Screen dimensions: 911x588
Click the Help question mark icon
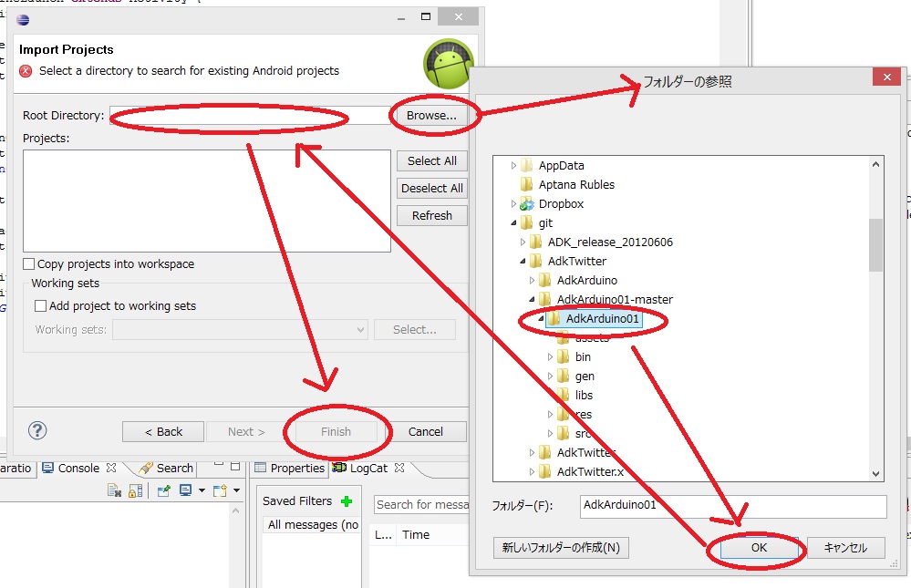pos(38,431)
